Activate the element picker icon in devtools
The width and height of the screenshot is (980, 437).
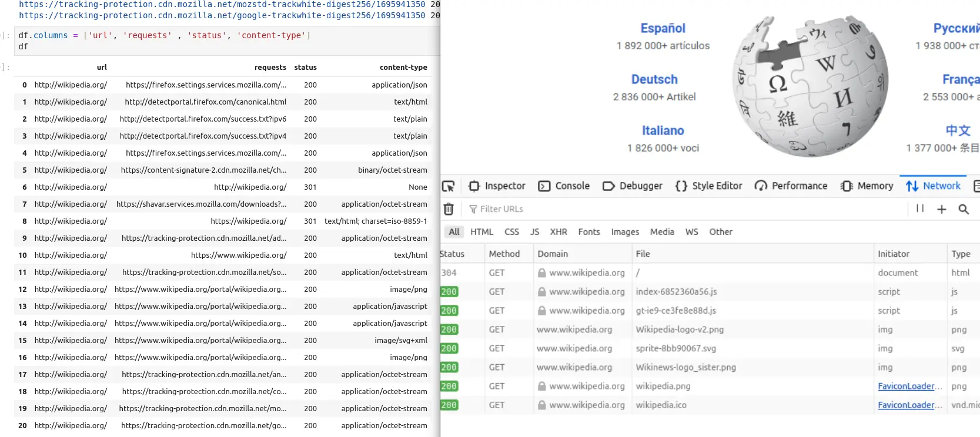pos(449,186)
